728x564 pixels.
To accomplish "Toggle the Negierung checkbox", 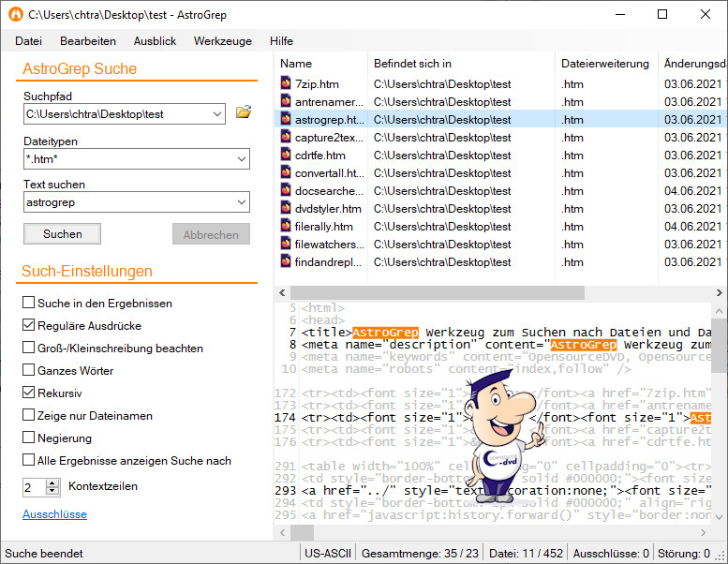I will coord(28,438).
